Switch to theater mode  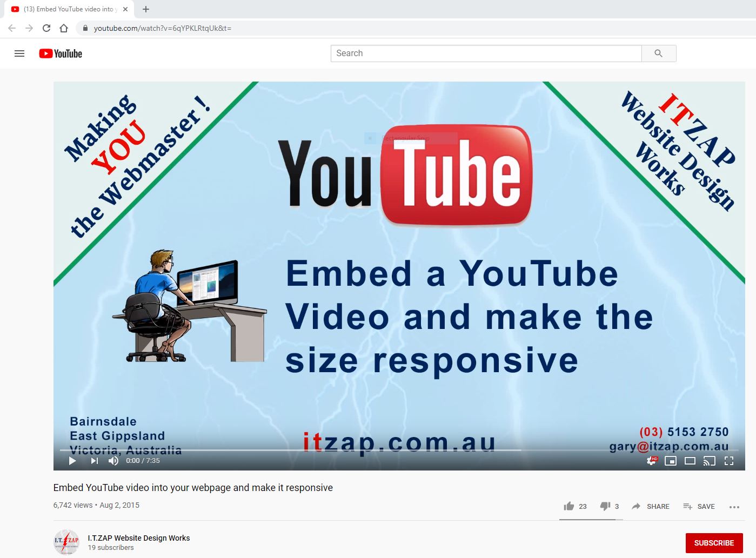click(690, 461)
